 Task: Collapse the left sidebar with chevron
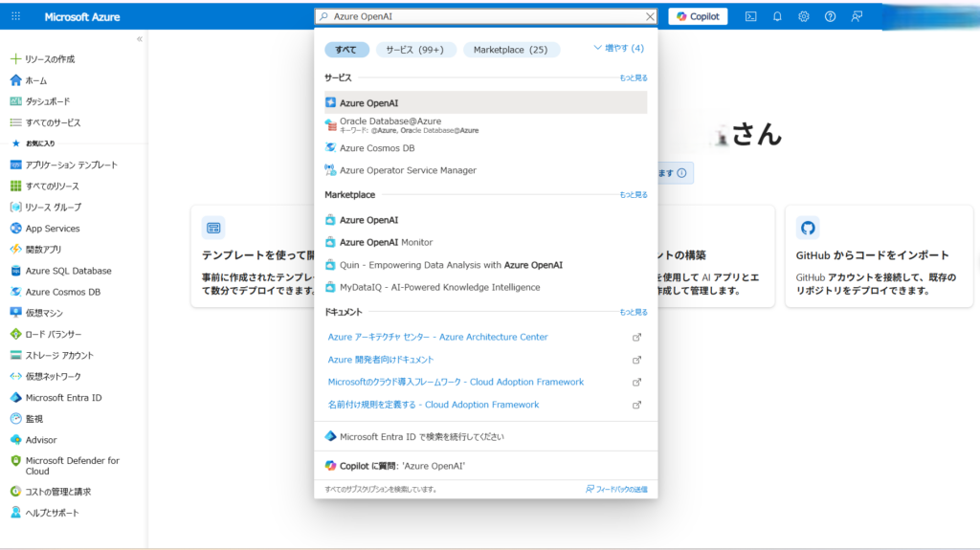click(140, 39)
